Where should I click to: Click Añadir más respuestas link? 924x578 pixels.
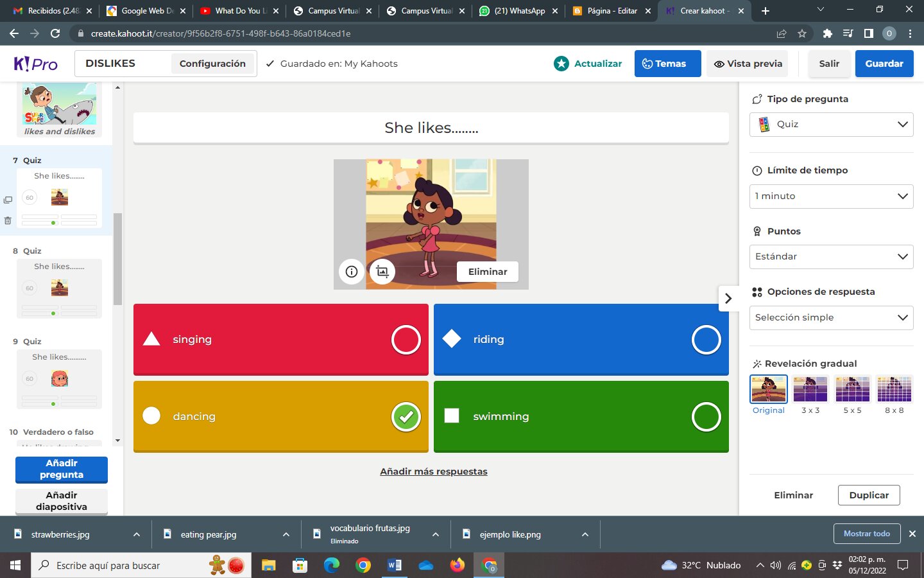[434, 471]
